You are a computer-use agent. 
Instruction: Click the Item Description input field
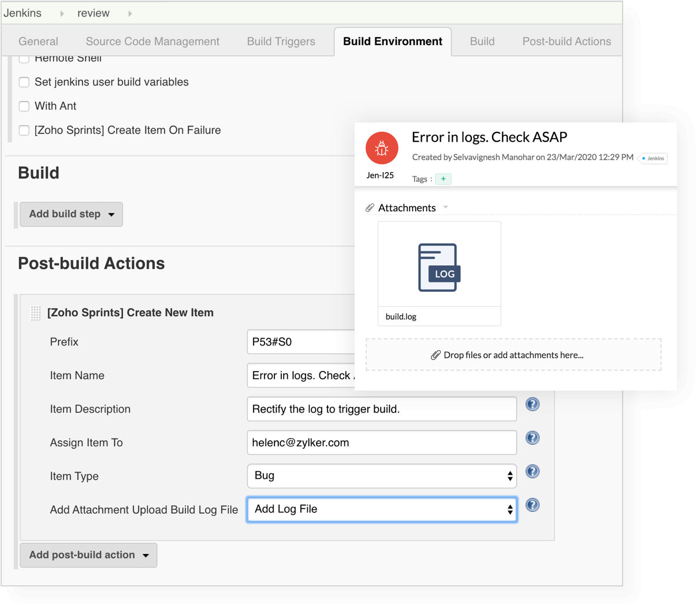click(x=382, y=409)
